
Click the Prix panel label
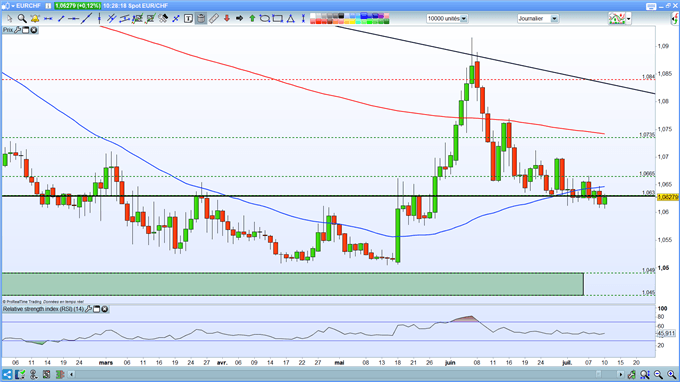(x=8, y=30)
